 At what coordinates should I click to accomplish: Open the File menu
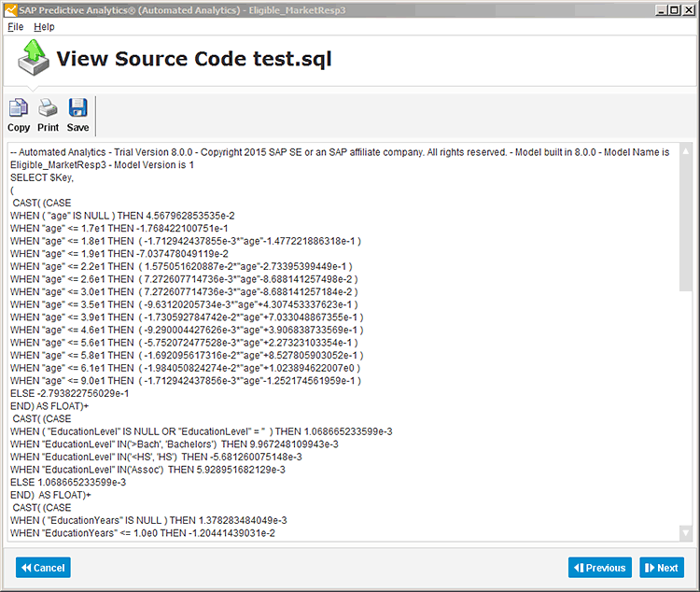[15, 27]
